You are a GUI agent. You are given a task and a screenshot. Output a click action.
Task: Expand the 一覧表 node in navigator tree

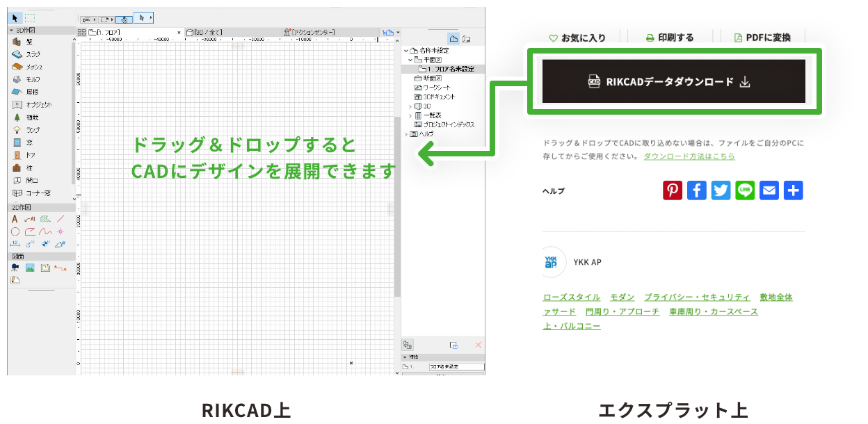coord(410,115)
